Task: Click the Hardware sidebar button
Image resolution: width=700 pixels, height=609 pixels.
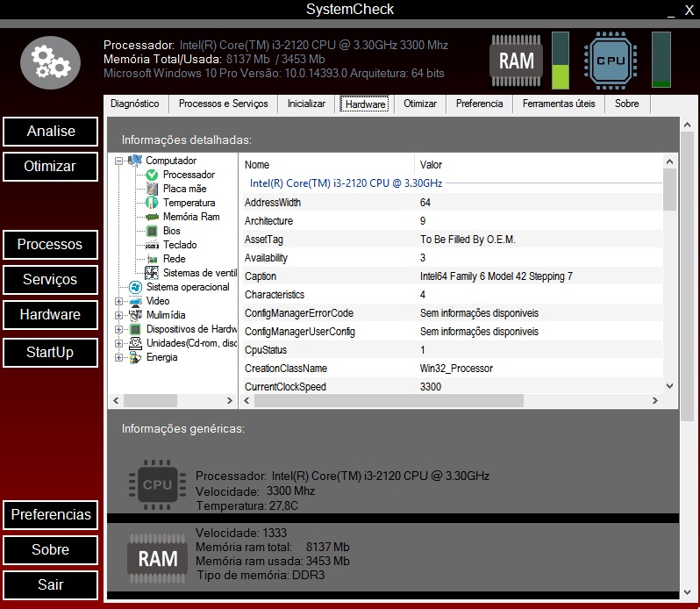Action: [51, 315]
